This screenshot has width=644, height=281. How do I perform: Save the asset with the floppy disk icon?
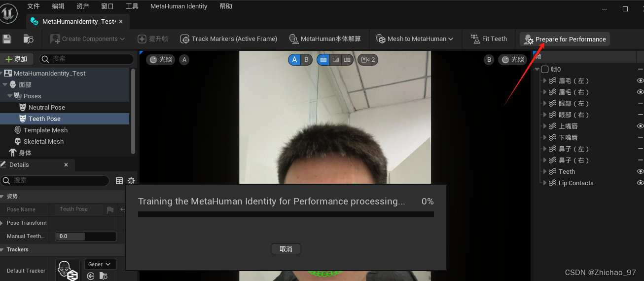pyautogui.click(x=7, y=39)
